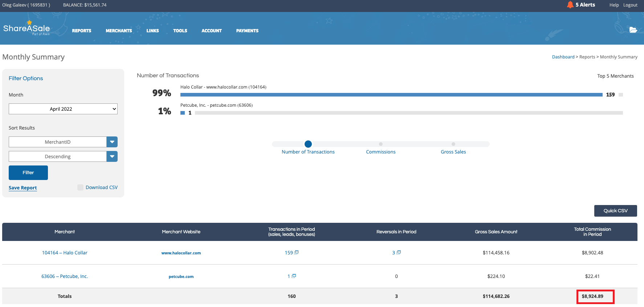Image resolution: width=644 pixels, height=307 pixels.
Task: Click the Reports breadcrumb text
Action: 587,57
